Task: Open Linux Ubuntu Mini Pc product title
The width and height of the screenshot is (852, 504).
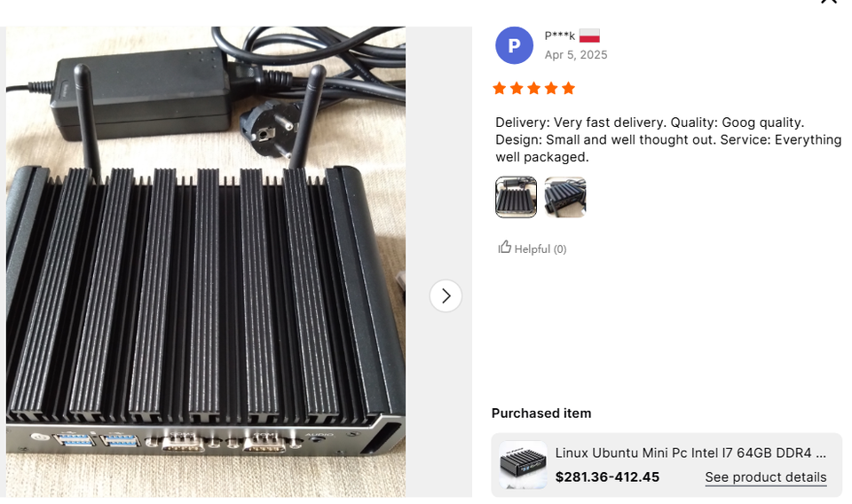Action: [x=690, y=453]
